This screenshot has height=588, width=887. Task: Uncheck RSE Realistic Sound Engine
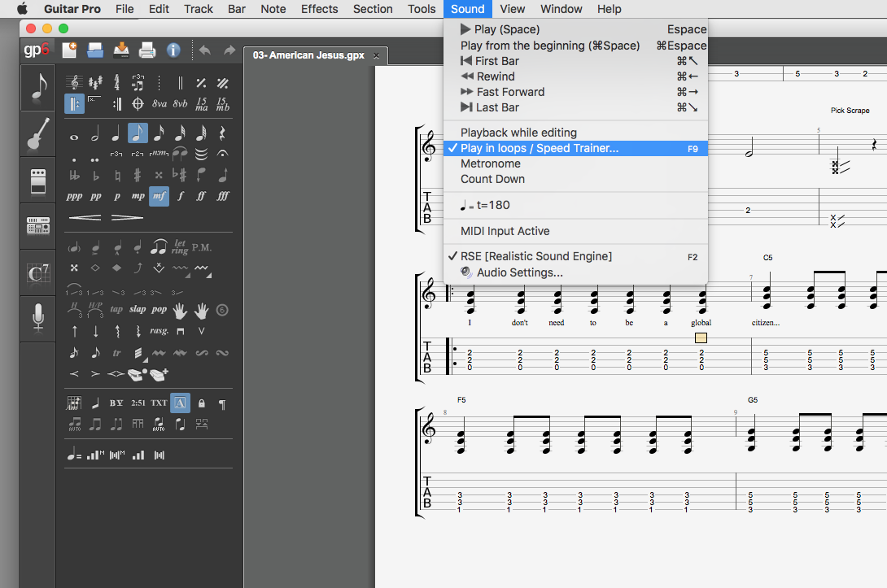[575, 257]
